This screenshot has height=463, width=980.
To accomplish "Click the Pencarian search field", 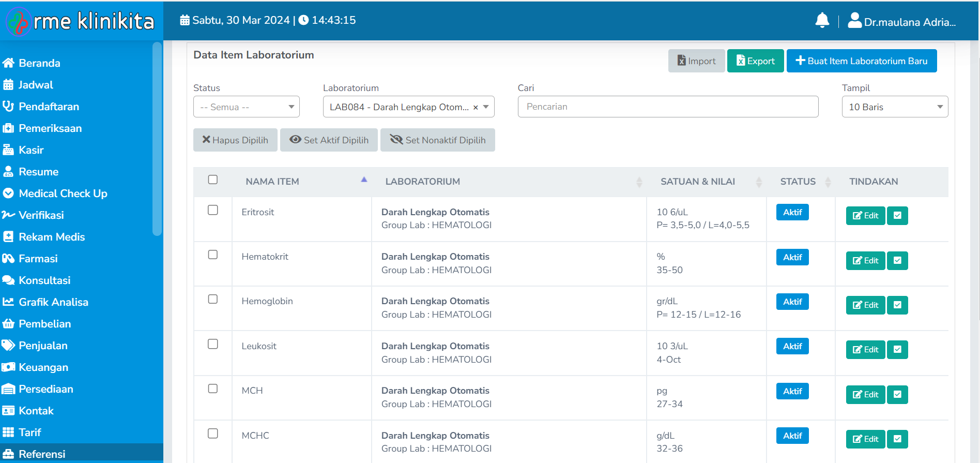I will click(x=667, y=107).
